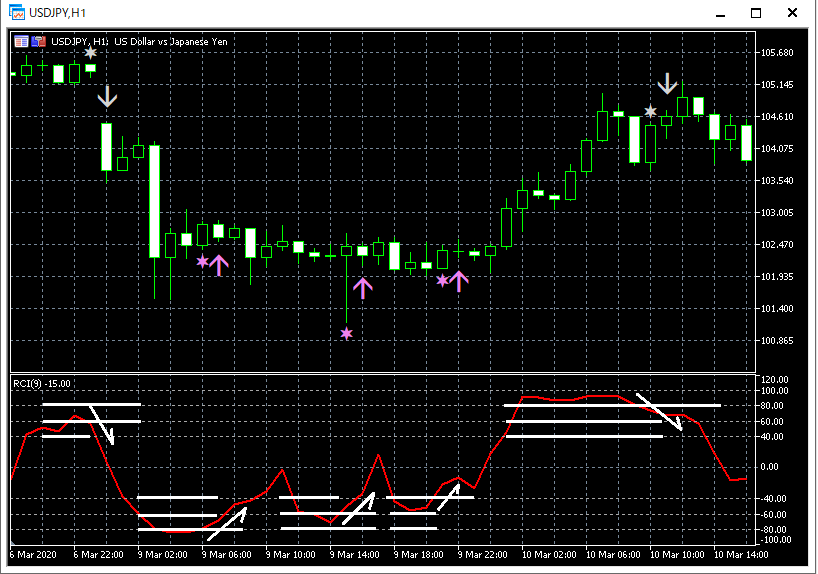
Task: Click the 105.680 price scale label
Action: (777, 53)
